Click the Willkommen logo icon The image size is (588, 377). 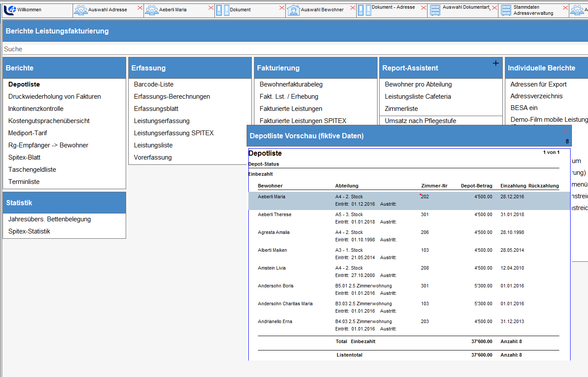click(x=10, y=10)
